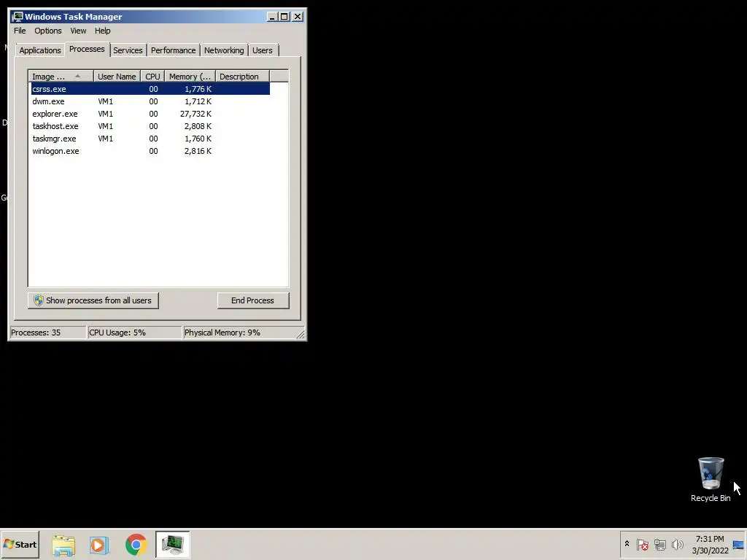The width and height of the screenshot is (747, 560).
Task: Select the winlogon.exe process
Action: pos(150,151)
